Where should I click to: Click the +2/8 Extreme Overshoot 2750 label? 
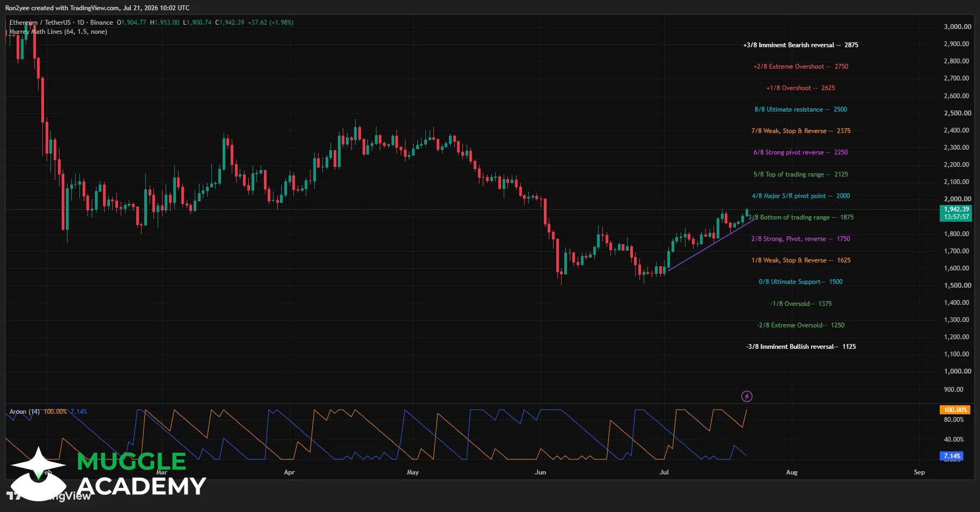tap(801, 67)
